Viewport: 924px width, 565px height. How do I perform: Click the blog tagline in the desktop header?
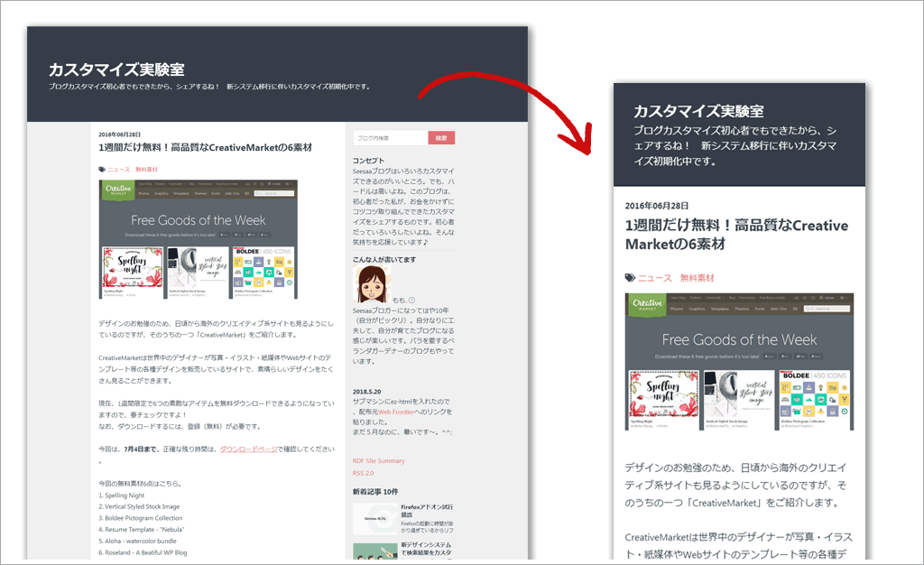point(209,87)
